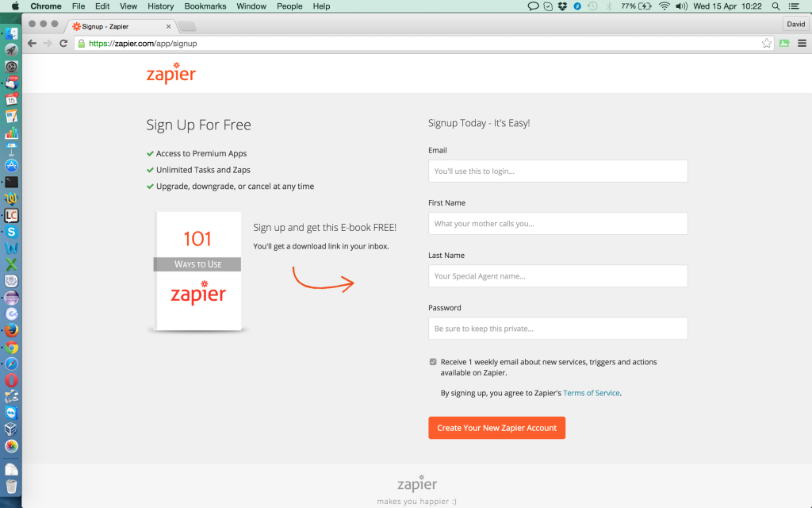The image size is (812, 508).
Task: Click the Dropbox icon in the menu bar
Action: (562, 6)
